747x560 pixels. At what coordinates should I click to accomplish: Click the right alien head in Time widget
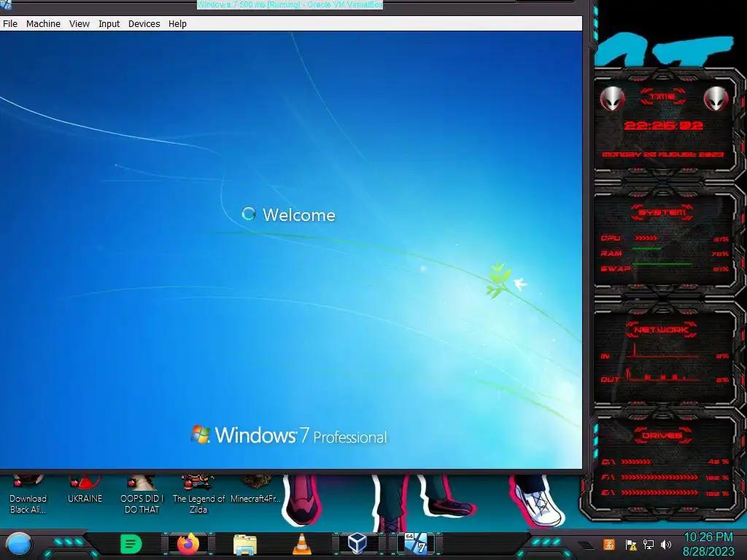pos(716,98)
